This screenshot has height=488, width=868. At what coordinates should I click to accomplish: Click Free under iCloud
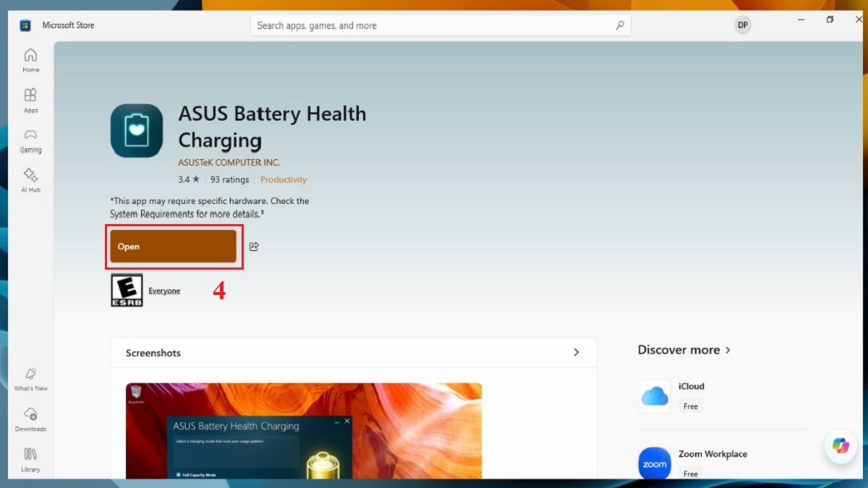pos(690,406)
